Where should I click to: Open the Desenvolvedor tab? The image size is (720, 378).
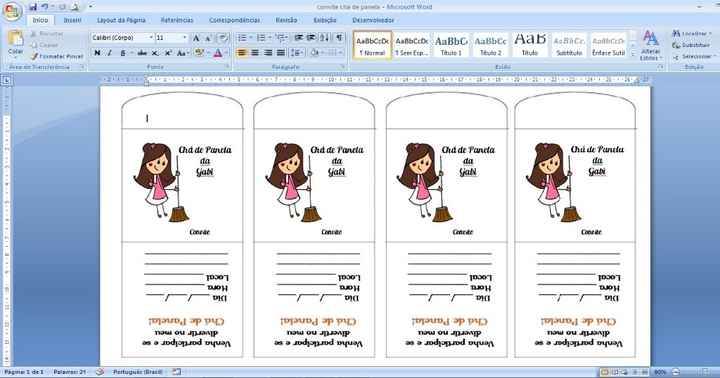tap(373, 20)
